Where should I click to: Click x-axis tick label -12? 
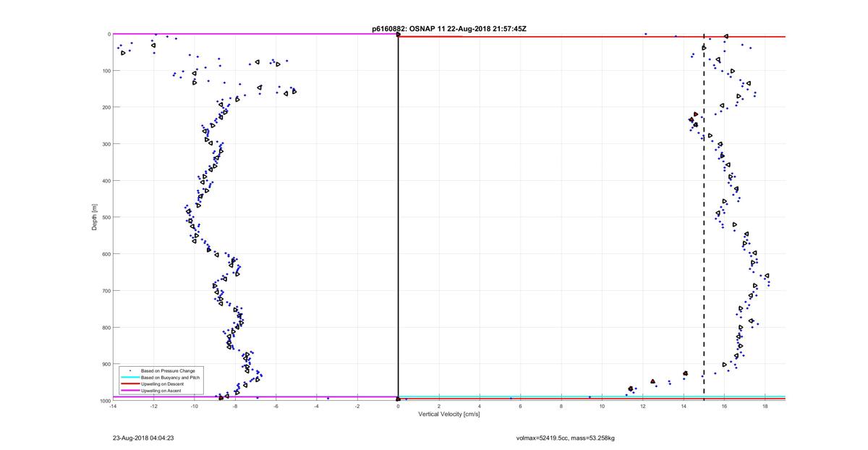coord(153,407)
